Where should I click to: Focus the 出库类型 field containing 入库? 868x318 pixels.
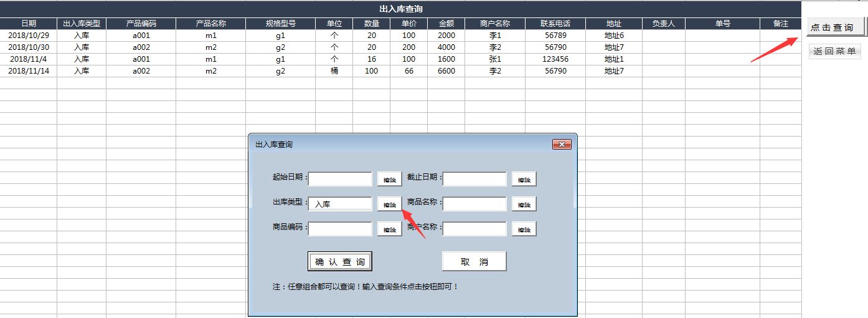(x=340, y=204)
